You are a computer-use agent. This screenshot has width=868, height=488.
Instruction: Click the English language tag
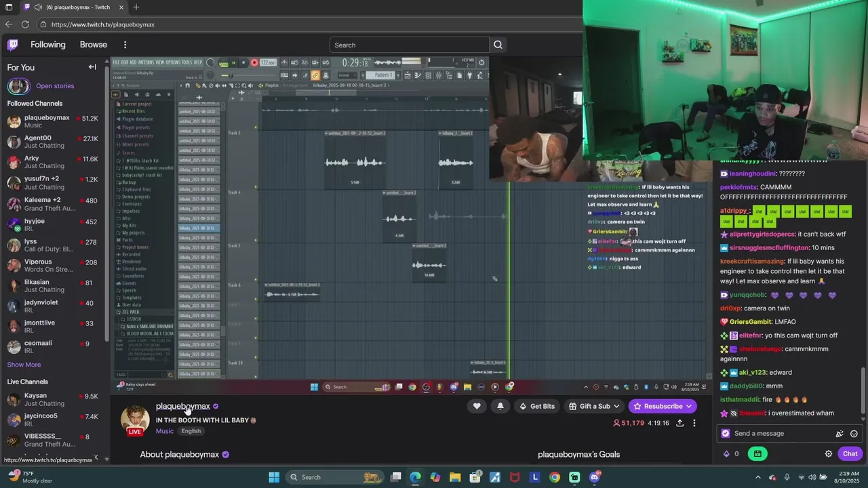[x=191, y=431]
